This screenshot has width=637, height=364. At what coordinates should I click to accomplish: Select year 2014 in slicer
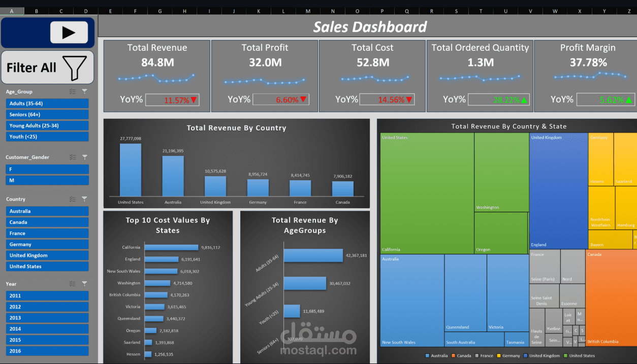click(47, 329)
